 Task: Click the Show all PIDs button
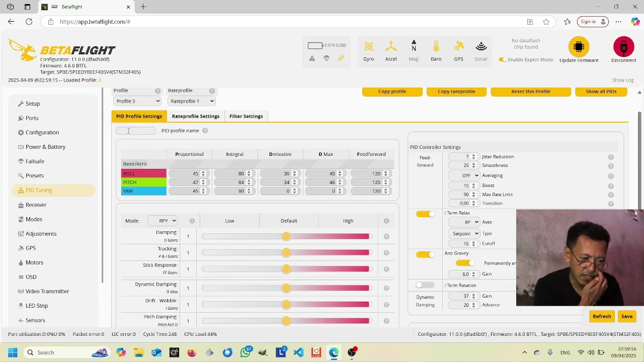click(x=601, y=92)
